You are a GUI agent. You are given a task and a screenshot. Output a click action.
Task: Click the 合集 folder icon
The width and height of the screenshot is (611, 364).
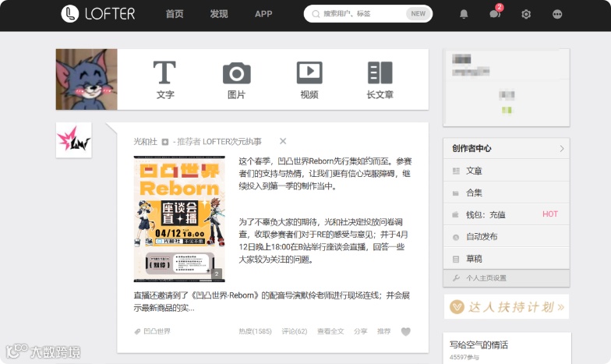[x=455, y=193]
